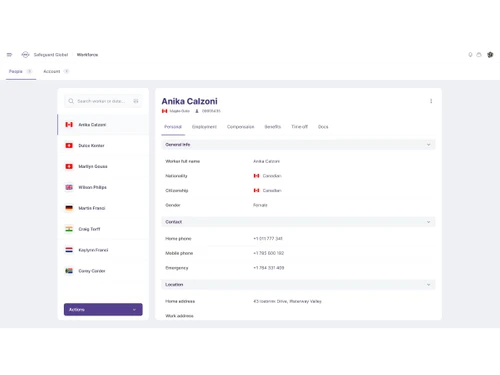The image size is (500, 375).
Task: Click the Safeguard Global logo icon
Action: click(x=25, y=55)
